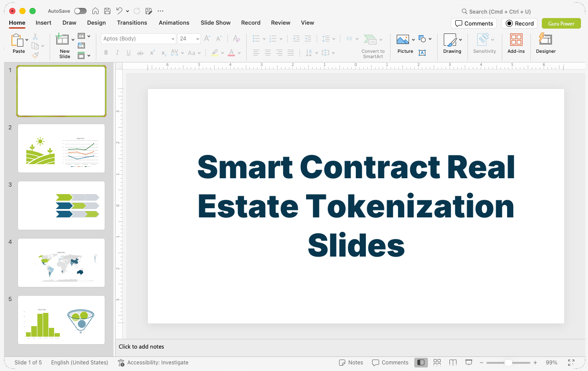The image size is (588, 371).
Task: Expand the Paste options arrow
Action: (27, 40)
